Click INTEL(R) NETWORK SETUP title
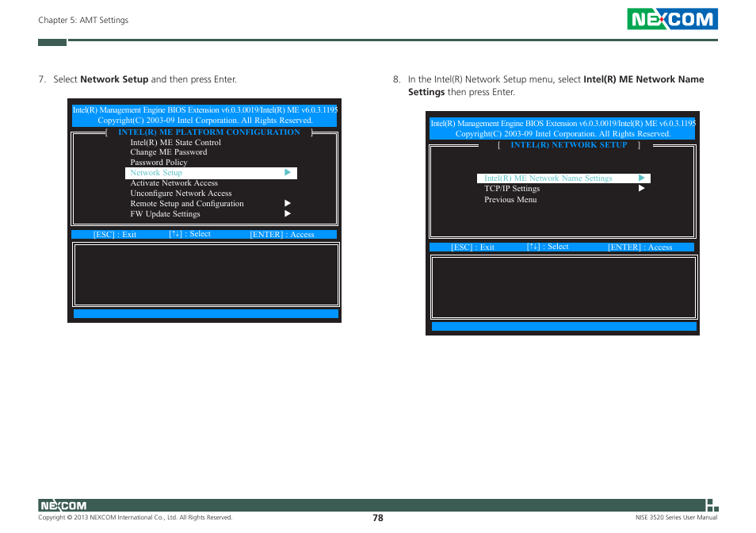756x533 pixels. (569, 144)
